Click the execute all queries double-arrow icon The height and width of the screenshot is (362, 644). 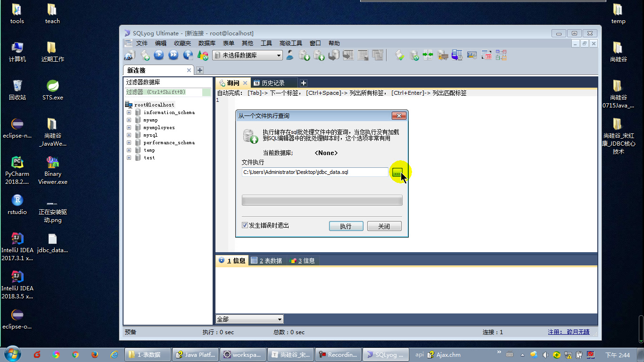coord(173,55)
